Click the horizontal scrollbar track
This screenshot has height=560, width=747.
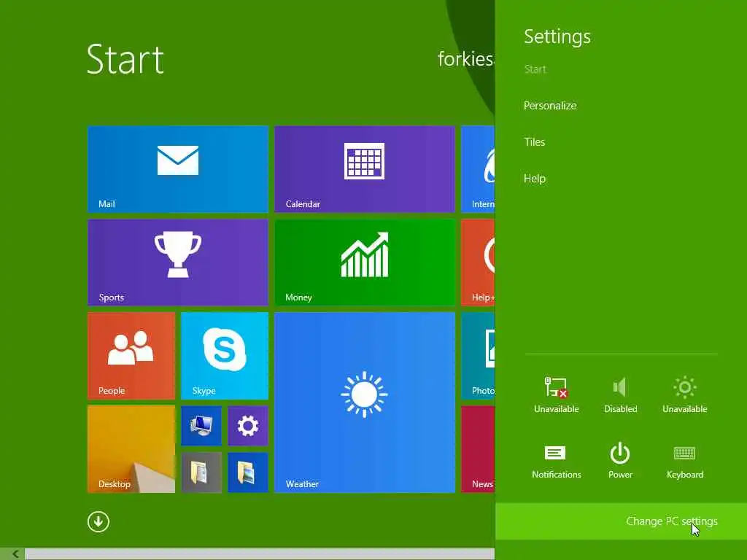[260, 554]
